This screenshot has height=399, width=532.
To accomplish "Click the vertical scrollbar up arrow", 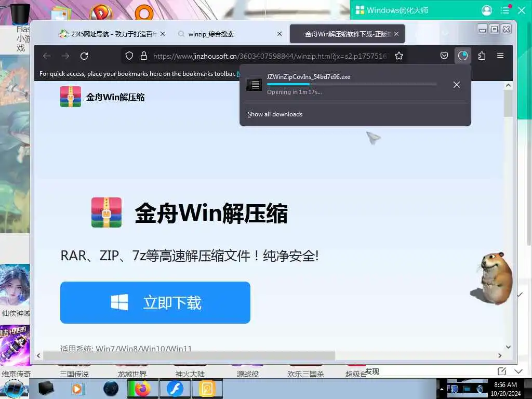I will 508,86.
